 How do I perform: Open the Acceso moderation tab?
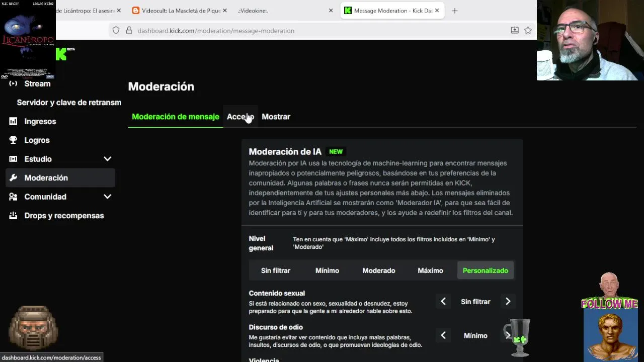coord(240,117)
